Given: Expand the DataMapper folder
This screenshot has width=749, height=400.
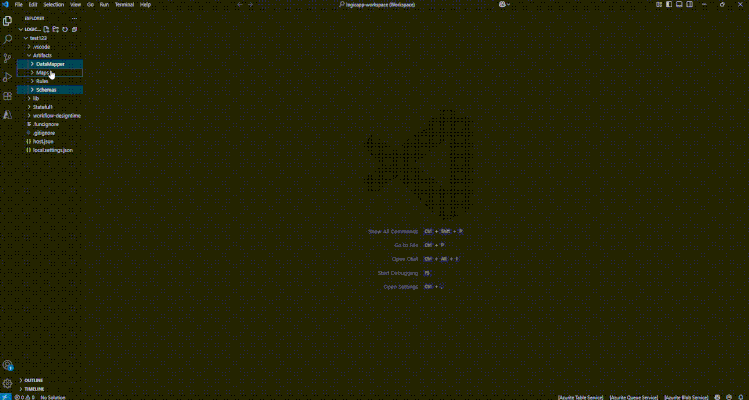Looking at the screenshot, I should pos(50,64).
